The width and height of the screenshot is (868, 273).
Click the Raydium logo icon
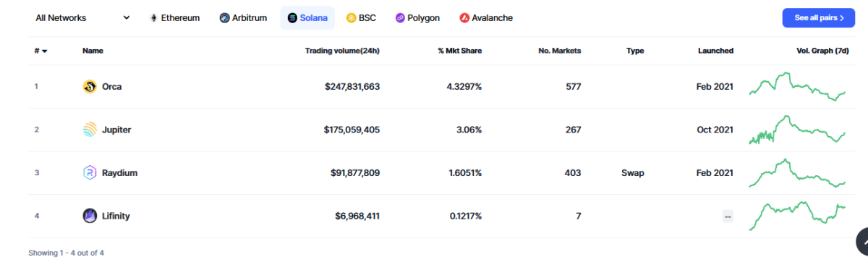click(x=90, y=173)
